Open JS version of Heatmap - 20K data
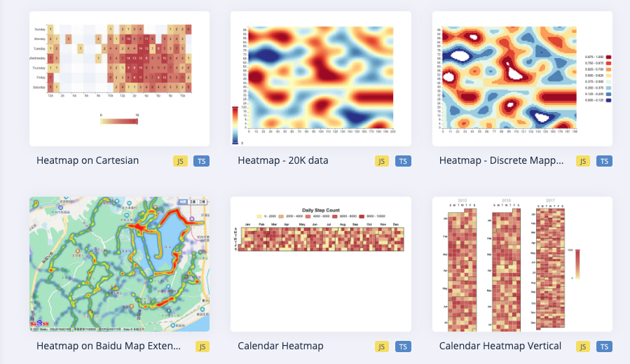The width and height of the screenshot is (630, 364). click(x=381, y=161)
